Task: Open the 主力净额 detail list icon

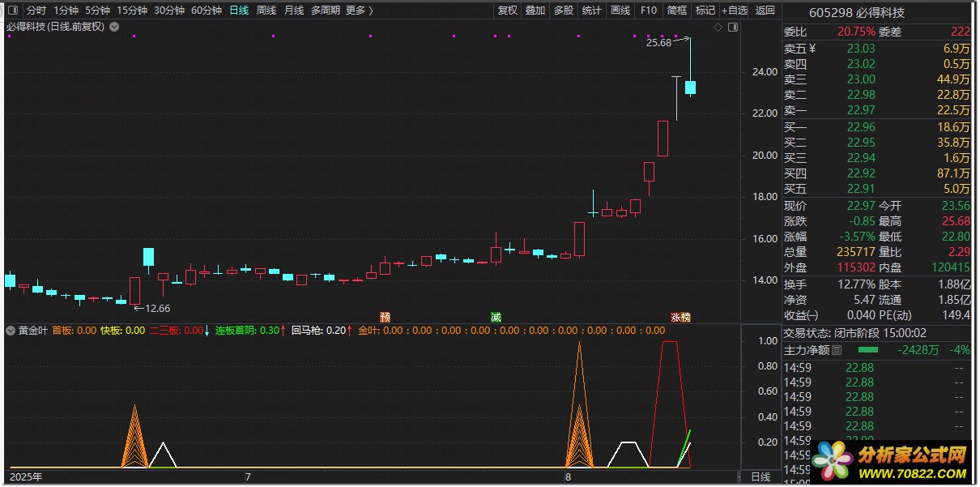Action: [x=837, y=350]
